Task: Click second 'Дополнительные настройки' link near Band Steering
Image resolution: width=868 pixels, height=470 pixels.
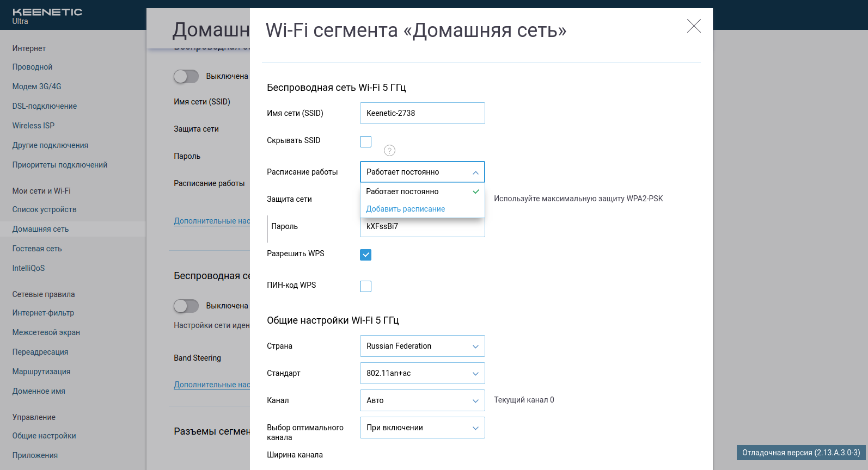Action: 212,385
